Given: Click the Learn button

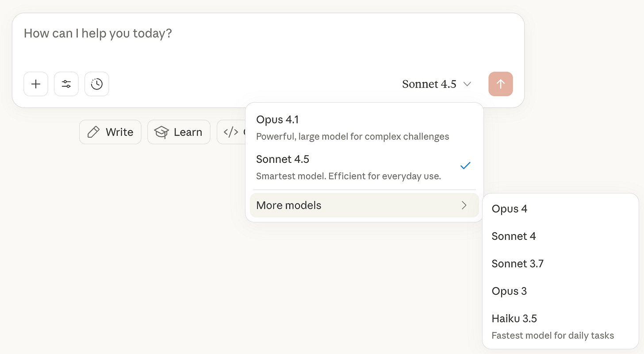Looking at the screenshot, I should (x=179, y=132).
